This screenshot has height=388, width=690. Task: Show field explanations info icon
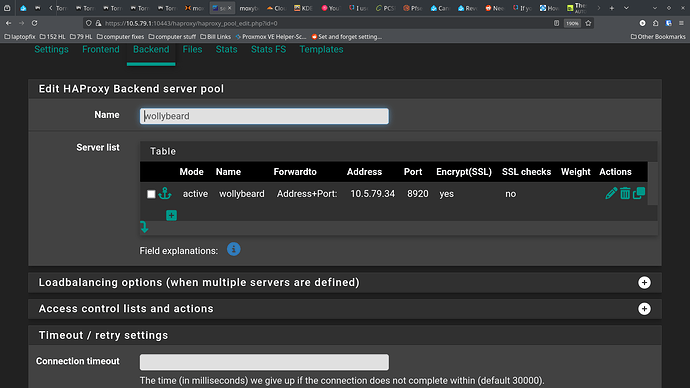[x=234, y=249]
